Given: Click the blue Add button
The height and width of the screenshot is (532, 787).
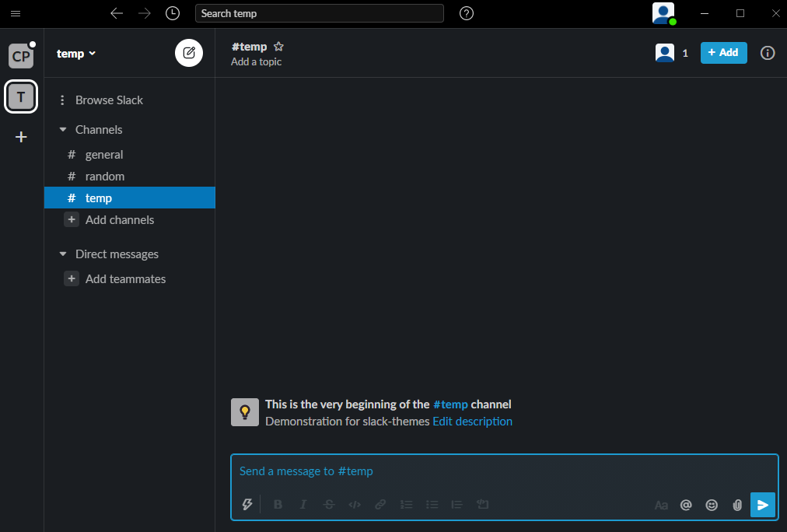Looking at the screenshot, I should [x=724, y=53].
